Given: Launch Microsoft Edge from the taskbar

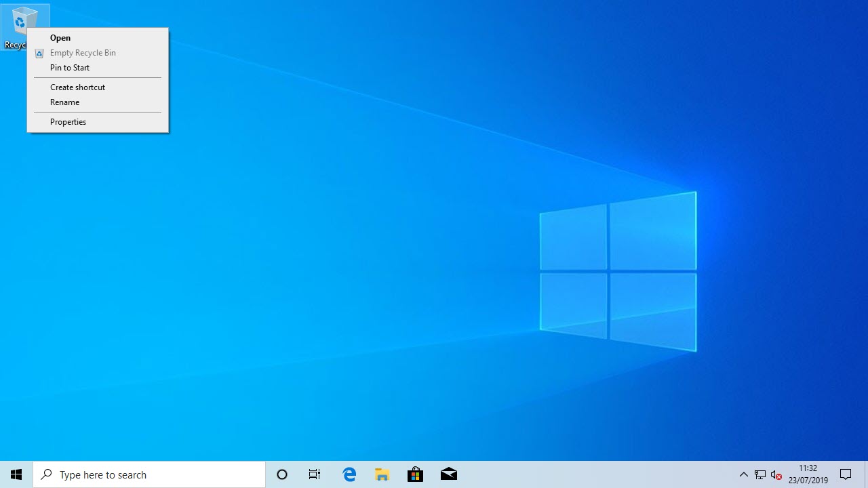Looking at the screenshot, I should tap(349, 474).
